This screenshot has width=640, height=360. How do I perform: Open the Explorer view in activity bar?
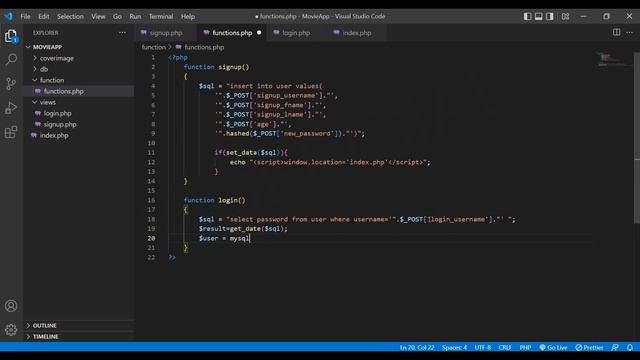coord(11,36)
